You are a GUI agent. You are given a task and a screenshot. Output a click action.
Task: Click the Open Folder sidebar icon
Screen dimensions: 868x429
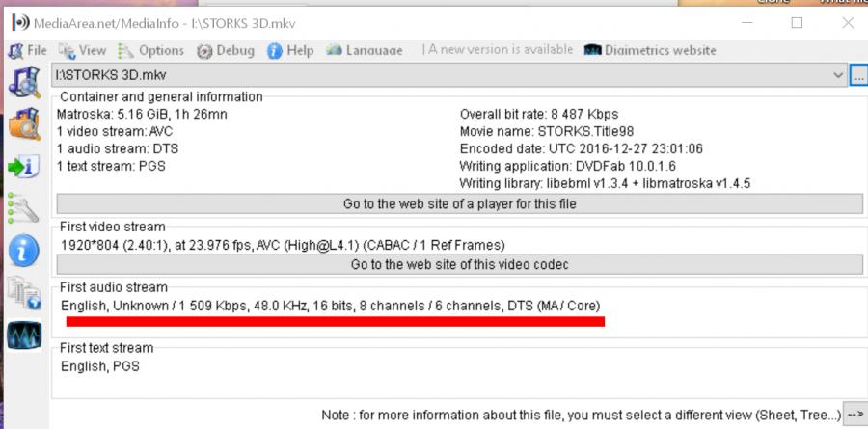pos(24,123)
